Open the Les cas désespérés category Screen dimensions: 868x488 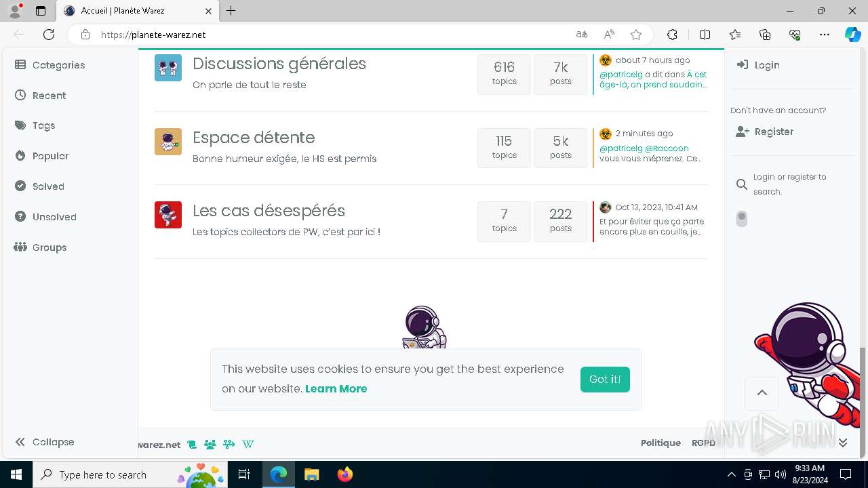click(269, 211)
